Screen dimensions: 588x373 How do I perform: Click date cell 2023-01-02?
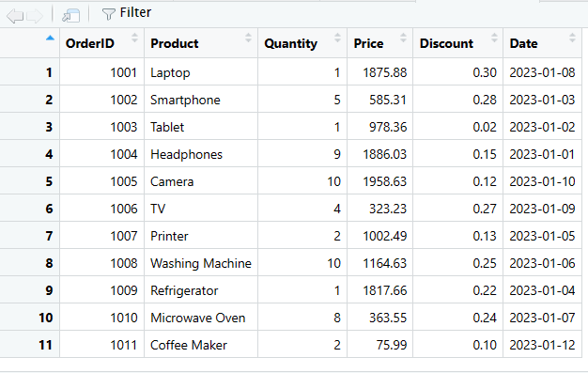542,127
